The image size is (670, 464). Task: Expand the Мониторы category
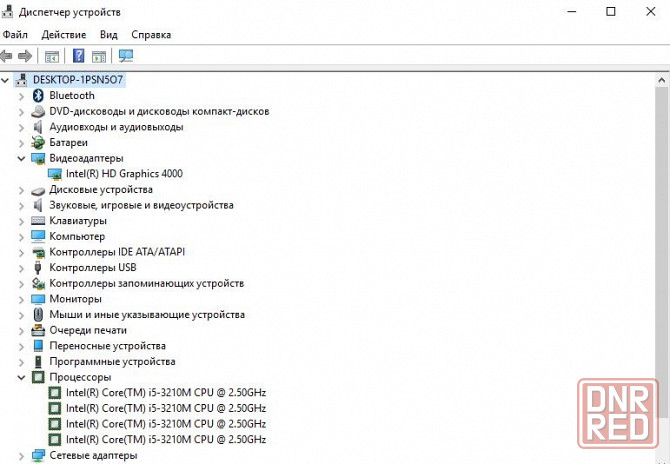point(21,300)
